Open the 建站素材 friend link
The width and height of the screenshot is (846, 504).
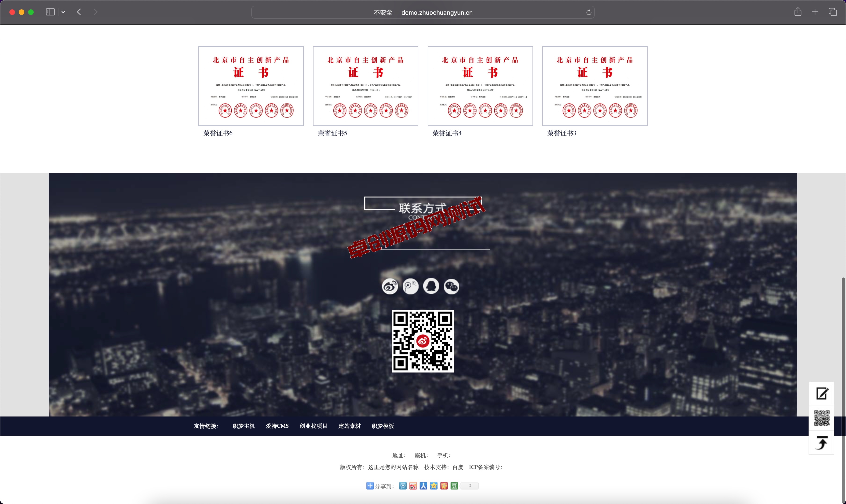tap(349, 426)
